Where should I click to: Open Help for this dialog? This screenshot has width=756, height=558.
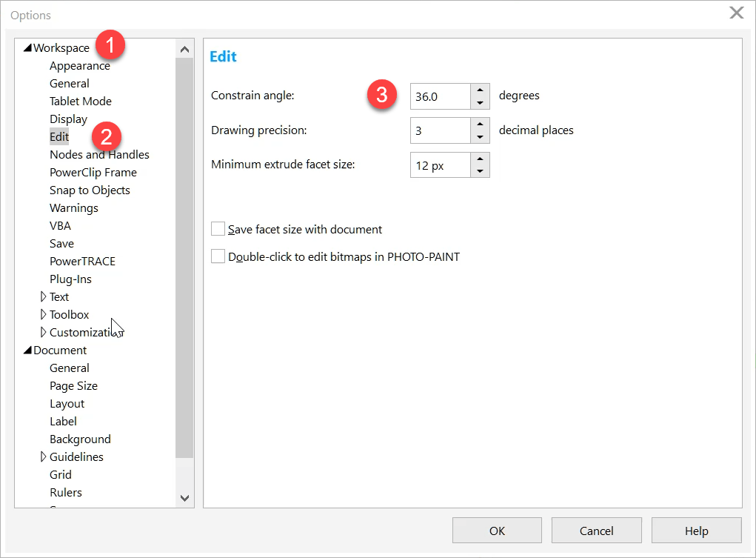pos(696,531)
